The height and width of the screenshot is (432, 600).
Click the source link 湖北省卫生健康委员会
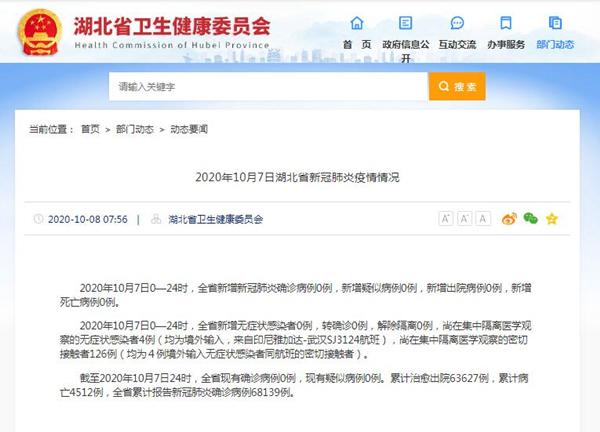coord(215,219)
